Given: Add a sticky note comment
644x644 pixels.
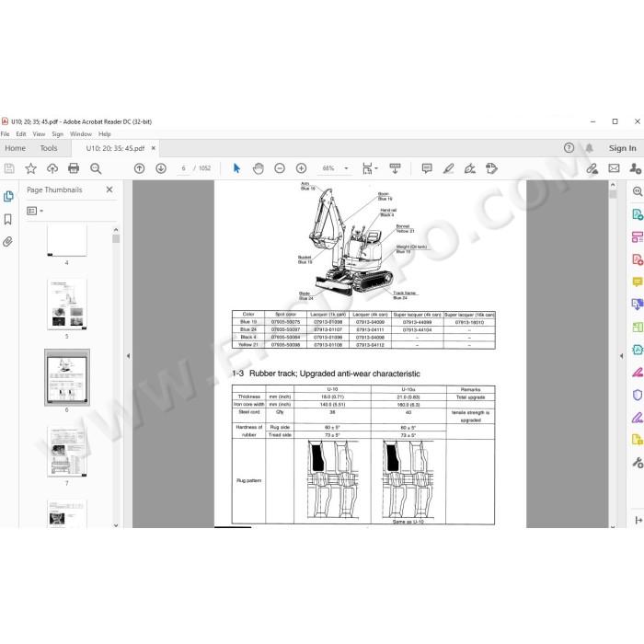Looking at the screenshot, I should [x=427, y=168].
